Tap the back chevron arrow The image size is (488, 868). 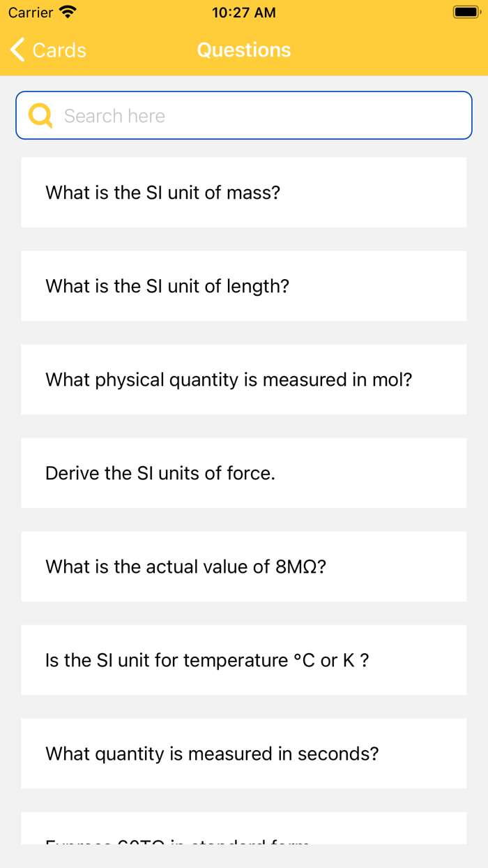tap(17, 50)
